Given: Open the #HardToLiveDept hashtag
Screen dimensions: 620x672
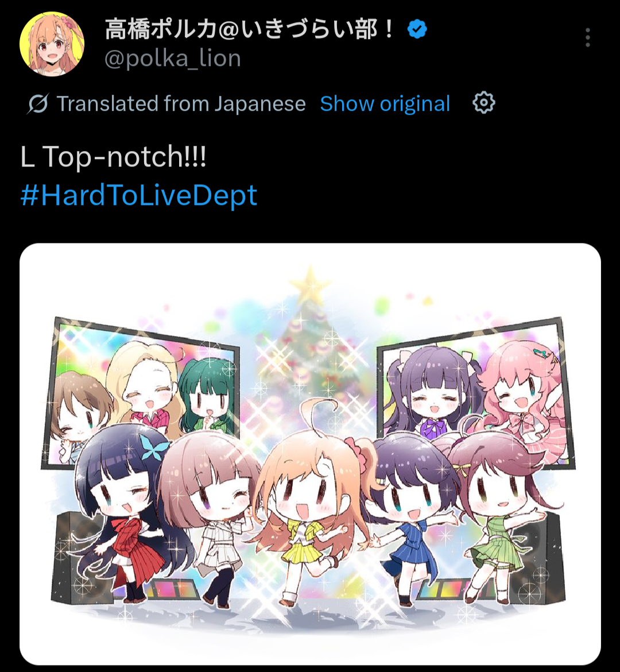Looking at the screenshot, I should 138,195.
